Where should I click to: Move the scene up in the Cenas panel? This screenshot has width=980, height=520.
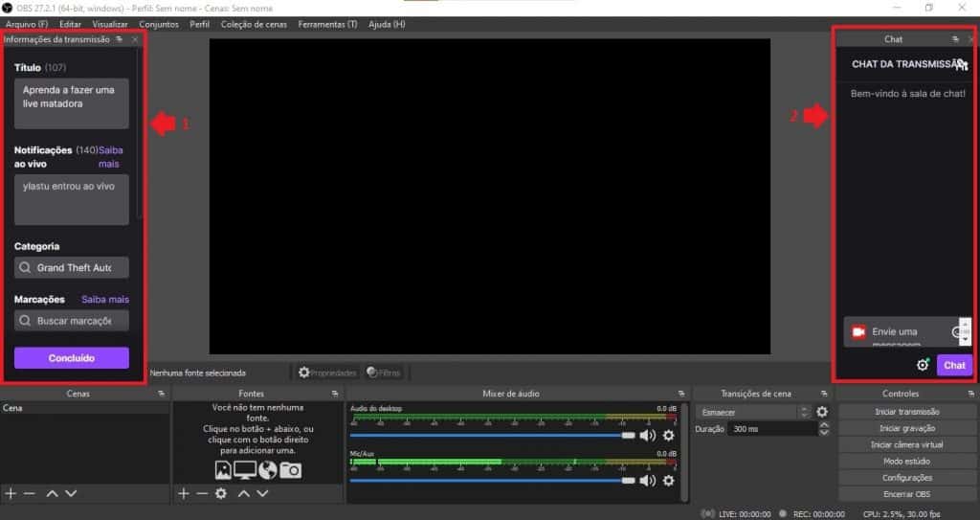tap(52, 494)
